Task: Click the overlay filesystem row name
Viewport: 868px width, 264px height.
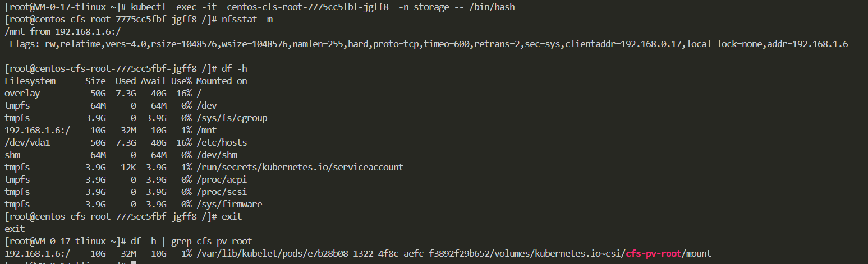Action: 22,93
